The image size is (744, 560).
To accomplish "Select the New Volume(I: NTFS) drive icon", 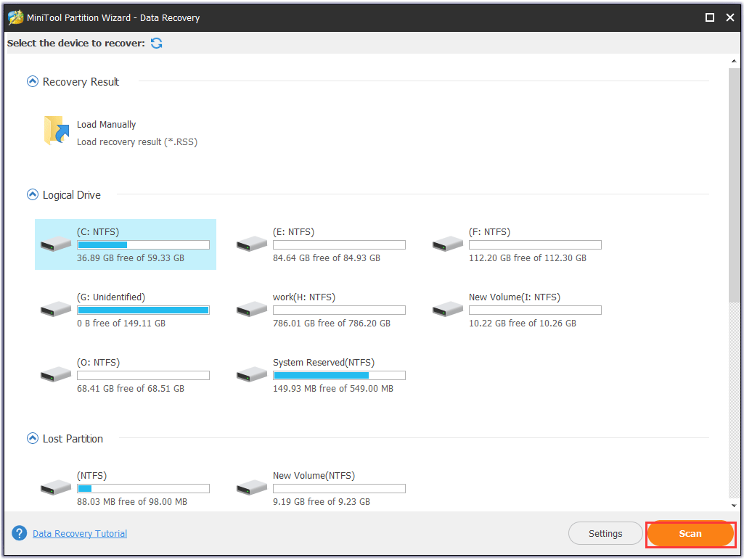I will click(448, 309).
